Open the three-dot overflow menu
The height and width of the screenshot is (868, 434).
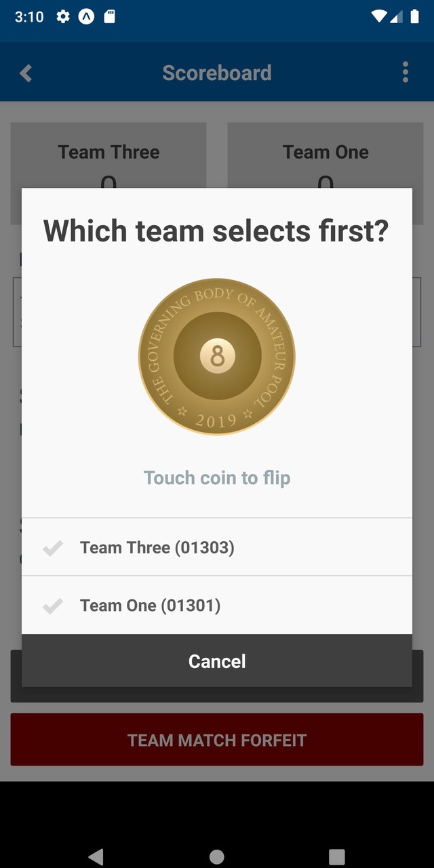405,72
